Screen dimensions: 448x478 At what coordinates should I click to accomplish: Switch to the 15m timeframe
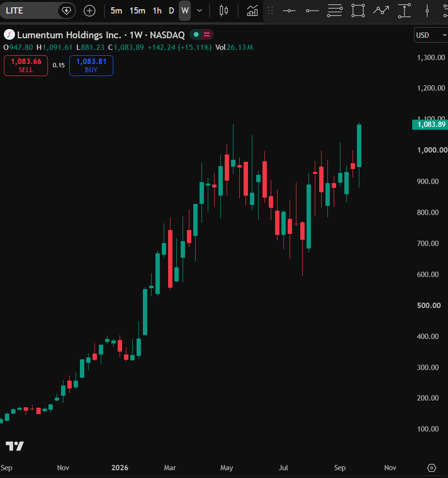[x=137, y=11]
